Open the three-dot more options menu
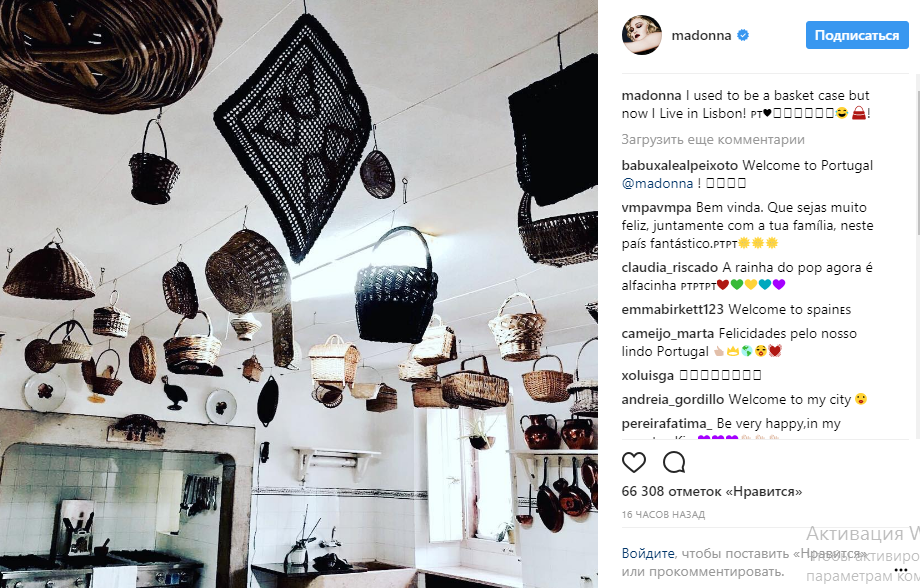 (901, 570)
